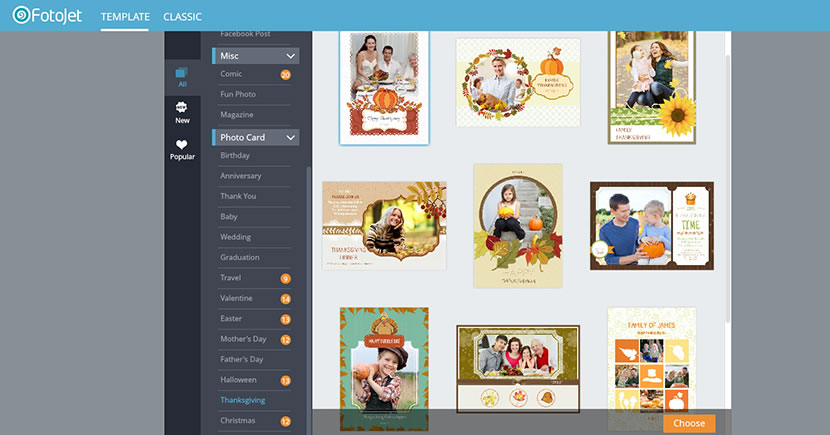Image resolution: width=830 pixels, height=435 pixels.
Task: Pick the Thanksgiving dinner invitation template
Action: [x=384, y=225]
